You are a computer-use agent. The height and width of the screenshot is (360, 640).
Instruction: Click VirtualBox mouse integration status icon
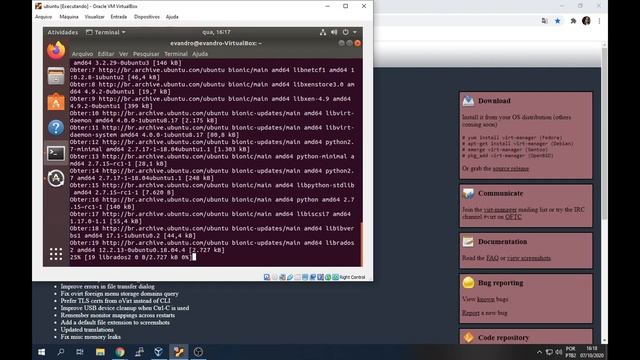tap(328, 277)
